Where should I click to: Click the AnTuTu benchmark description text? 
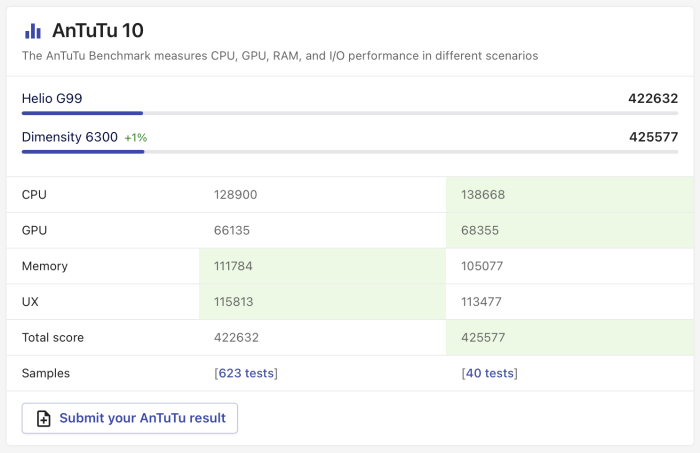click(x=280, y=56)
